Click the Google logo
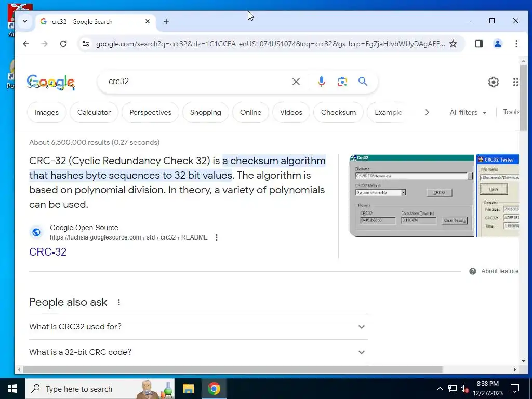Image resolution: width=532 pixels, height=399 pixels. pyautogui.click(x=51, y=83)
